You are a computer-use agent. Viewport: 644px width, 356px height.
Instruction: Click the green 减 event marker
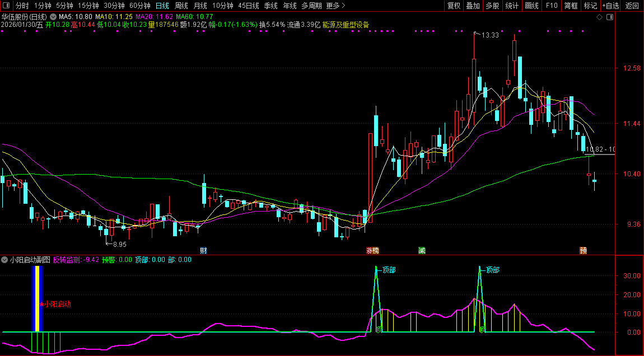422,250
